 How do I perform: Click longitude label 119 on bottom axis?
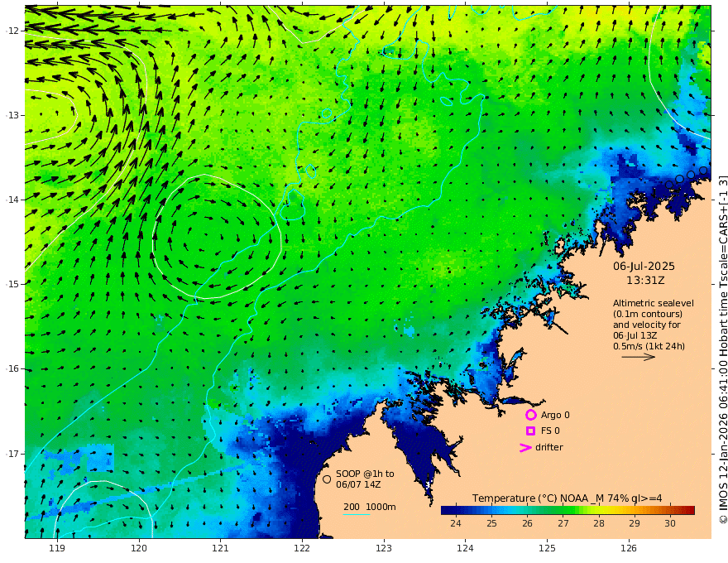[x=57, y=549]
